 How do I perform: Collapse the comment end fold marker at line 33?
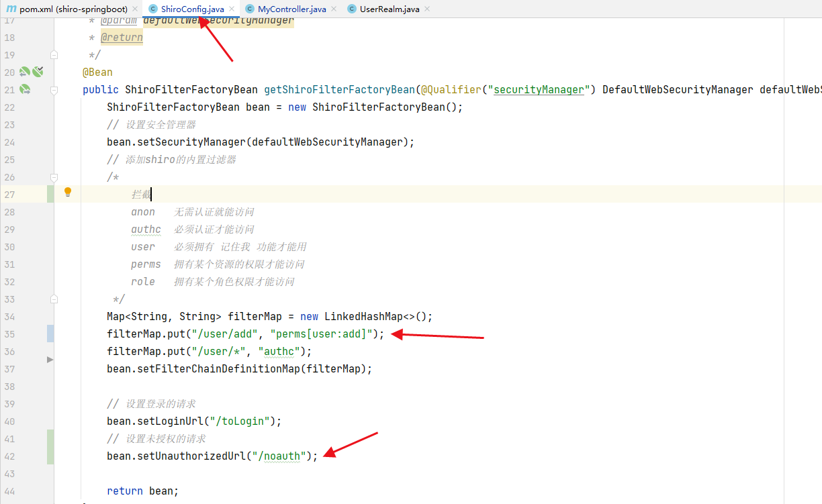(x=54, y=299)
